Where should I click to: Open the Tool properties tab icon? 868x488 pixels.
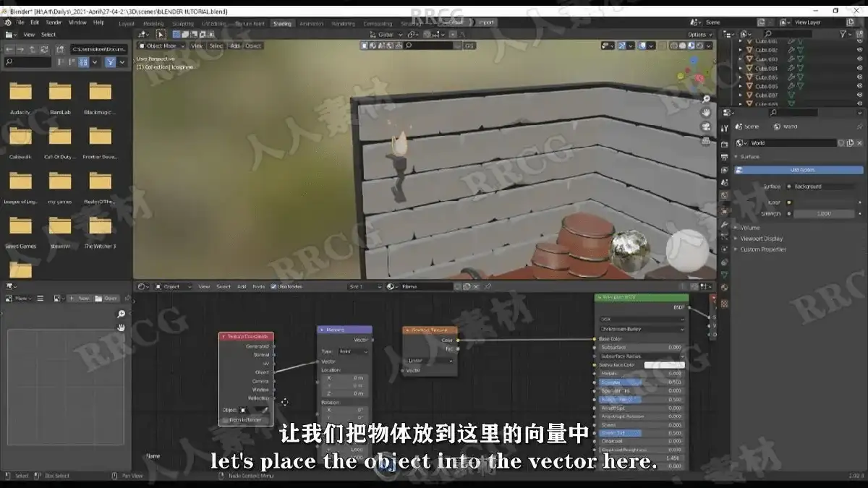pos(725,129)
